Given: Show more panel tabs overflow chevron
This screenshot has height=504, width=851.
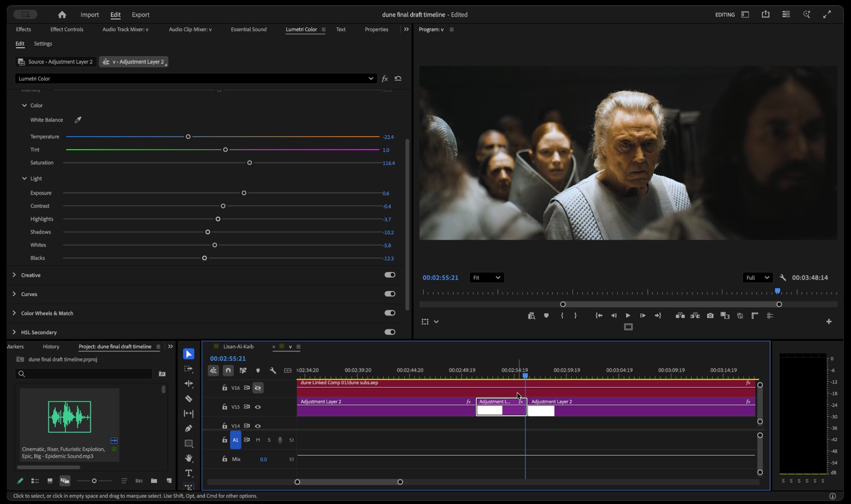Looking at the screenshot, I should (x=406, y=29).
